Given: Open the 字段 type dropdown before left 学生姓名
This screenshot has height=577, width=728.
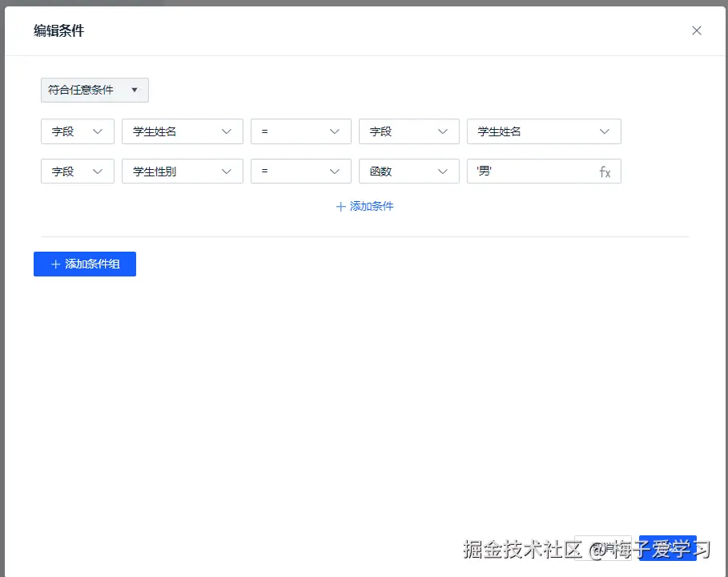Looking at the screenshot, I should click(78, 131).
